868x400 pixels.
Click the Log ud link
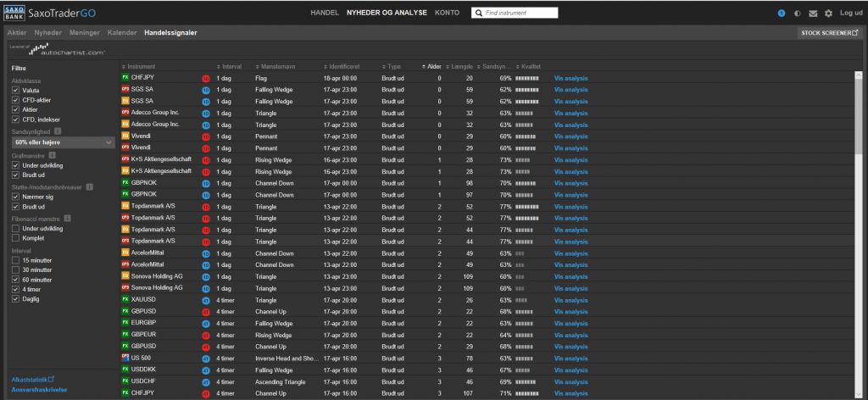(x=851, y=13)
